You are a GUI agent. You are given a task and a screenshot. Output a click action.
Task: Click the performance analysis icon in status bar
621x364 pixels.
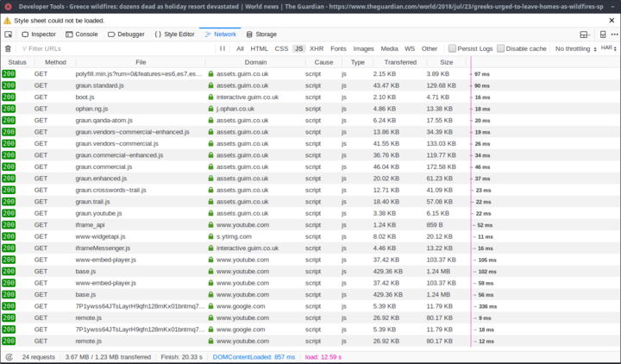[9, 356]
